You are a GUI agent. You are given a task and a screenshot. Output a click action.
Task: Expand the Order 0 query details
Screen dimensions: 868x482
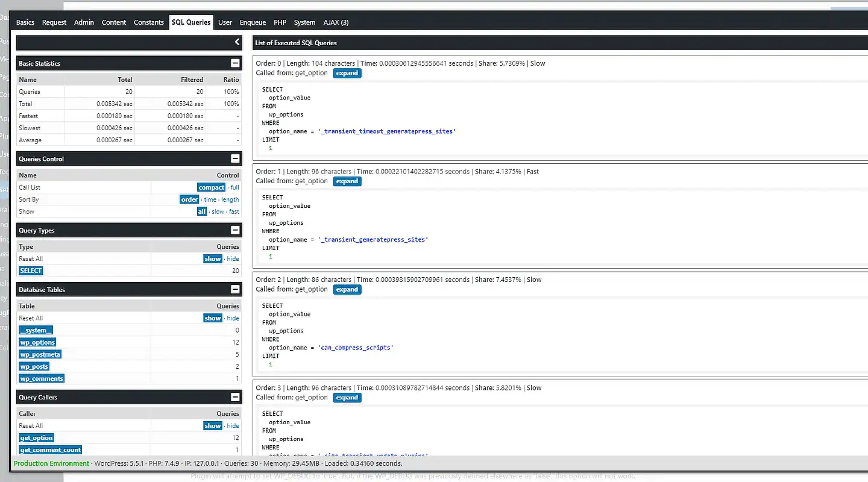pos(347,73)
